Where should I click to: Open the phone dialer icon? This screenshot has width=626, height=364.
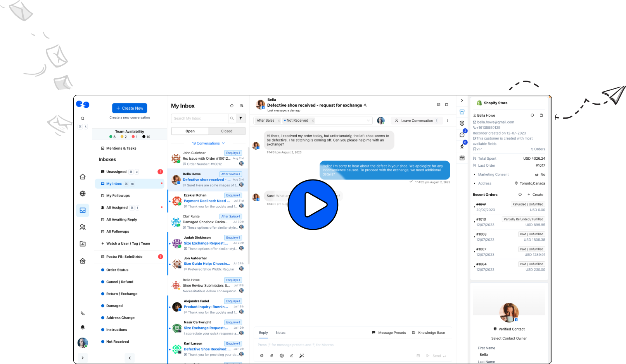point(83,313)
